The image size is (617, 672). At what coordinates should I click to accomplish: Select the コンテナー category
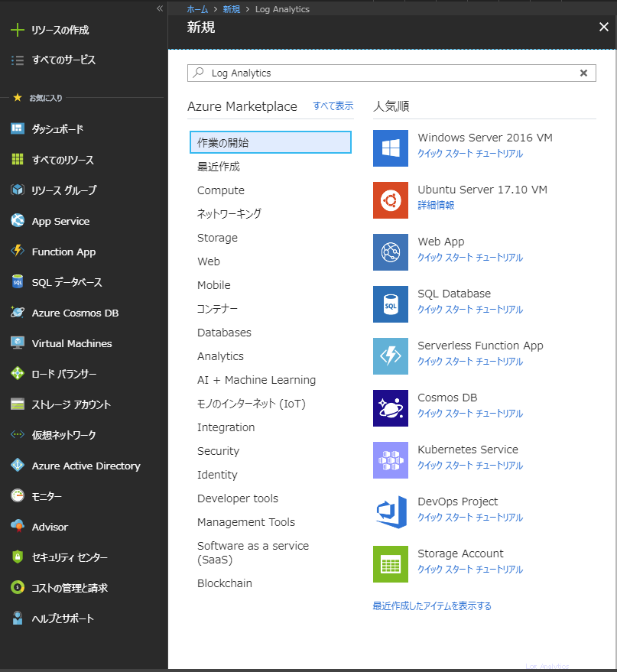(217, 309)
